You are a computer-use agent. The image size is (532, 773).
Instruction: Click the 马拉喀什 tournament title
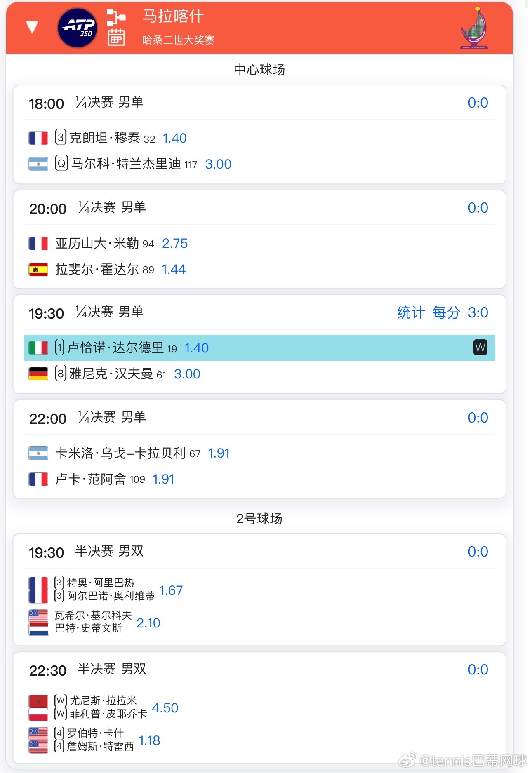pyautogui.click(x=173, y=16)
